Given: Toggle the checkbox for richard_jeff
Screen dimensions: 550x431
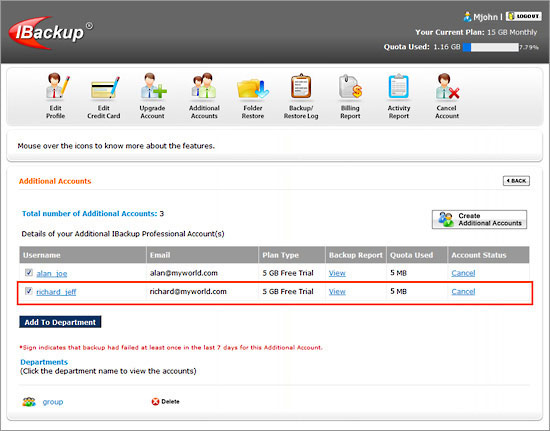Looking at the screenshot, I should tap(29, 291).
